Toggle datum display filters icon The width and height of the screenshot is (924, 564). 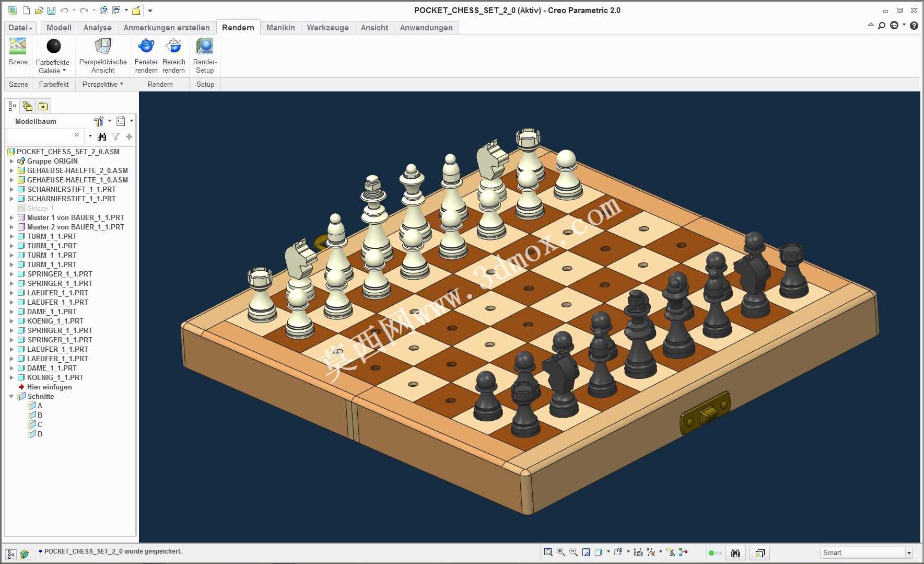click(651, 552)
